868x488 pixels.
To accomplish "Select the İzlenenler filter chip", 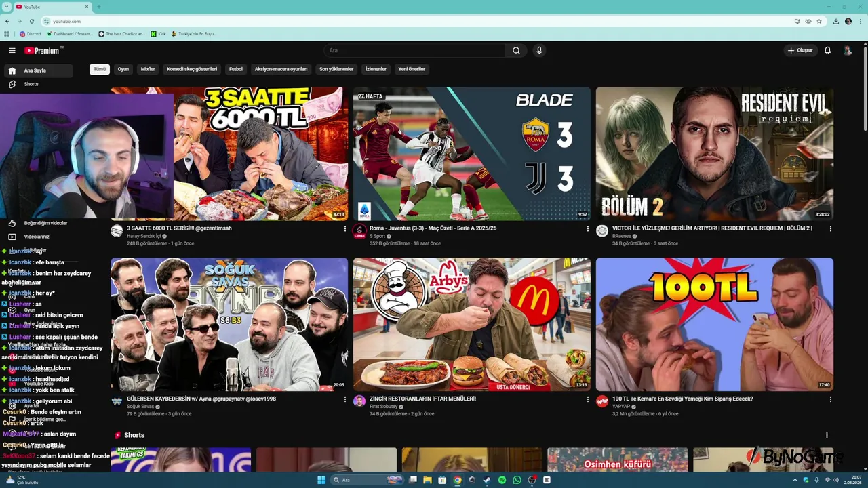I will coord(376,69).
